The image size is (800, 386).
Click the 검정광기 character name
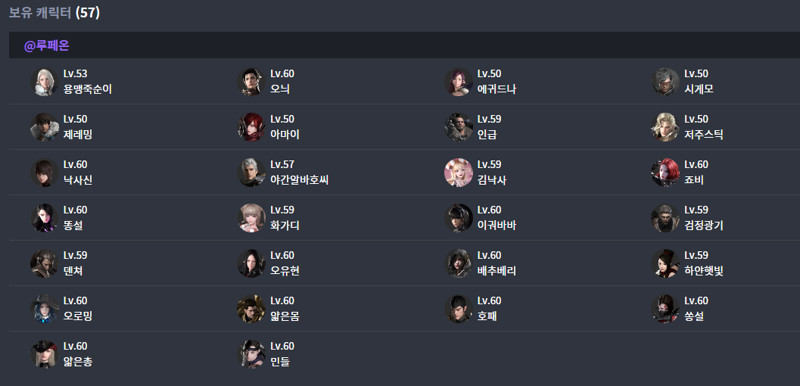(x=704, y=225)
